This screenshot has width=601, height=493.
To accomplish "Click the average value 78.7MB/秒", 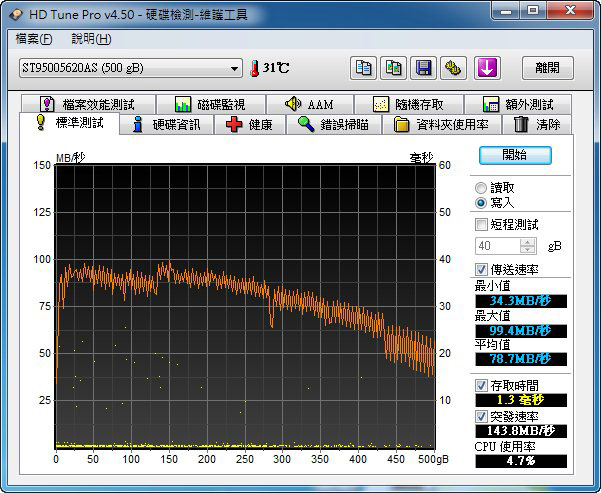I will pyautogui.click(x=521, y=359).
